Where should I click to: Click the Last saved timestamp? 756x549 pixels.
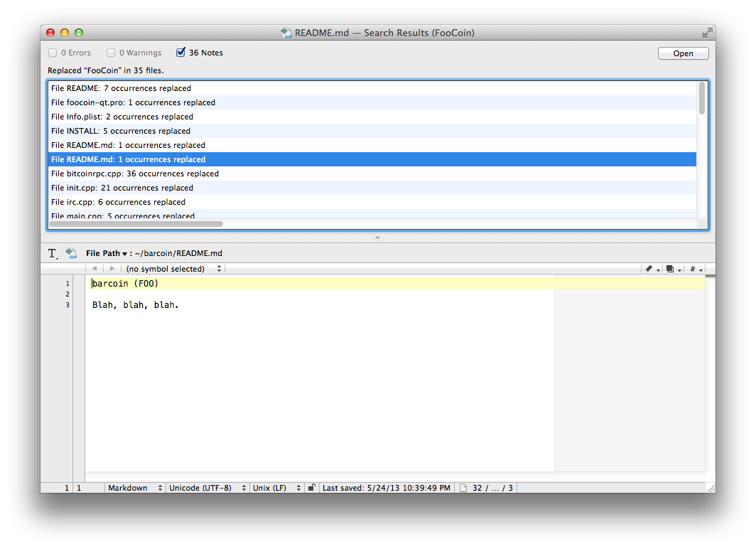pos(387,488)
